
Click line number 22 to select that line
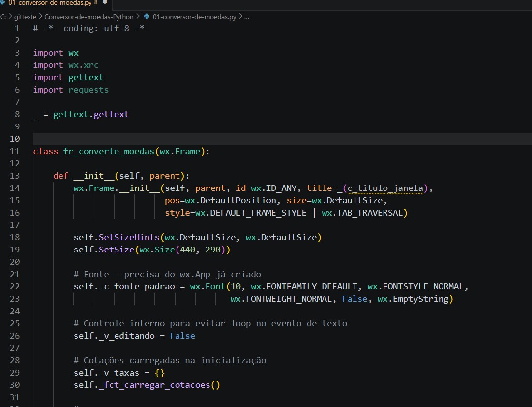pyautogui.click(x=15, y=286)
